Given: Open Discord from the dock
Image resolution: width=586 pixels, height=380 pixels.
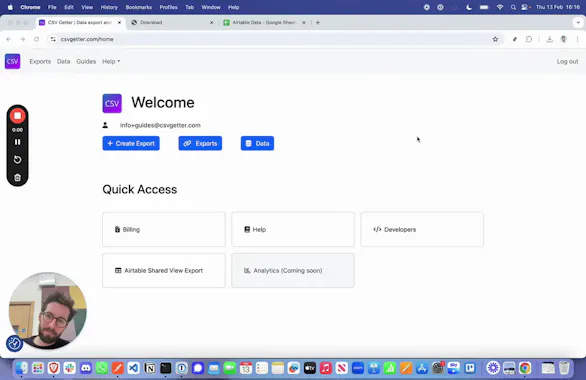Looking at the screenshot, I should click(86, 368).
